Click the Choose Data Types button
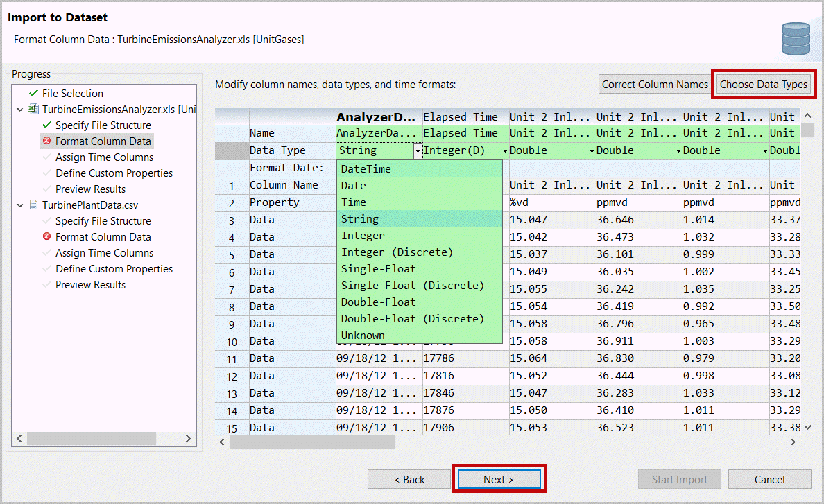This screenshot has width=824, height=504. point(764,85)
